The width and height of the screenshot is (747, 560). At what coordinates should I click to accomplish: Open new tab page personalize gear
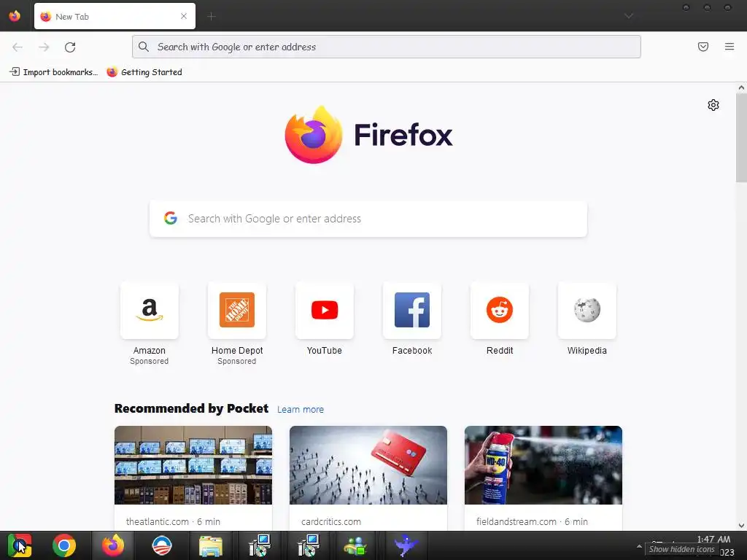(x=713, y=105)
